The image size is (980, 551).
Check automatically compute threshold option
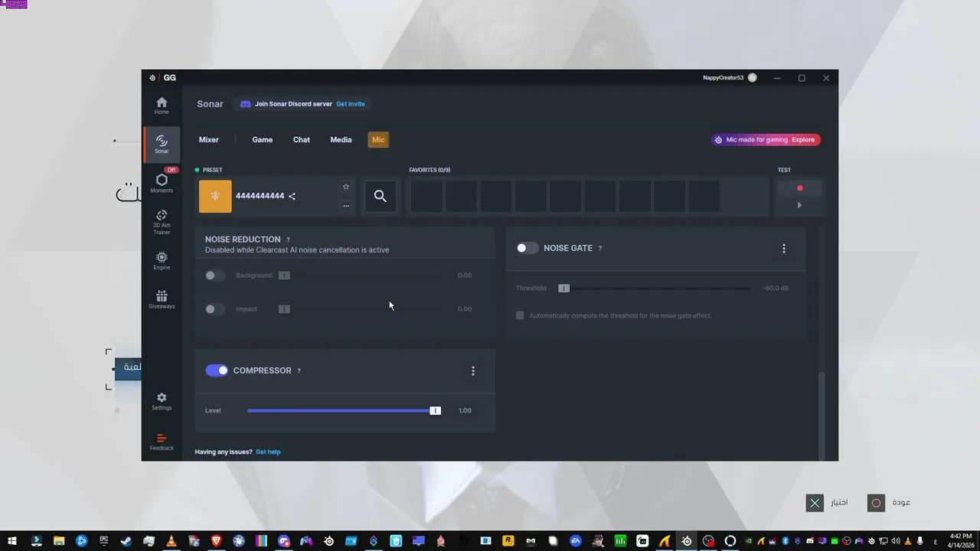tap(520, 315)
